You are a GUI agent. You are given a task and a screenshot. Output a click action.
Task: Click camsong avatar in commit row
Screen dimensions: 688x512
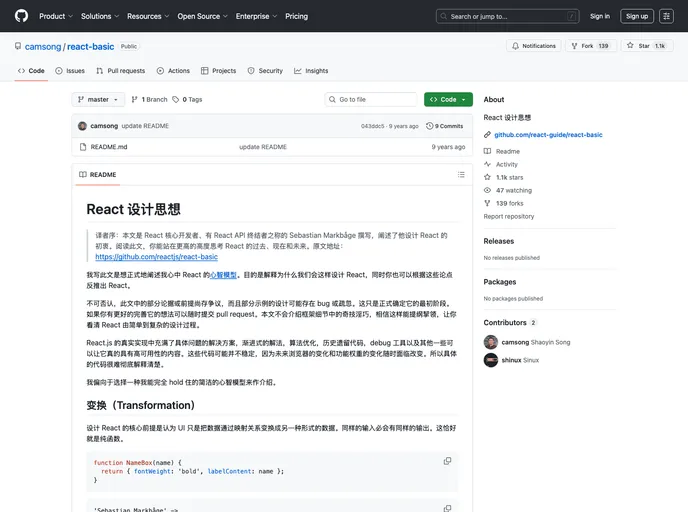[x=82, y=126]
